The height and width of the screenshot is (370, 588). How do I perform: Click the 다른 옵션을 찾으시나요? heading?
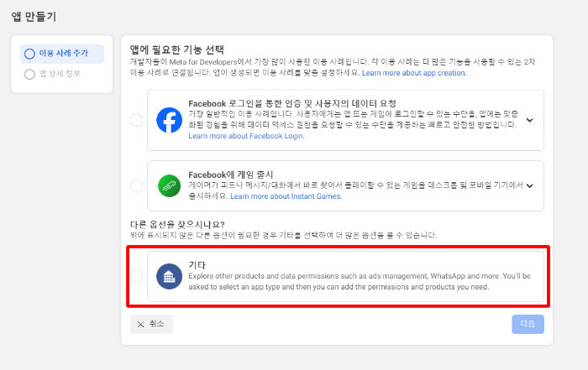pyautogui.click(x=177, y=224)
